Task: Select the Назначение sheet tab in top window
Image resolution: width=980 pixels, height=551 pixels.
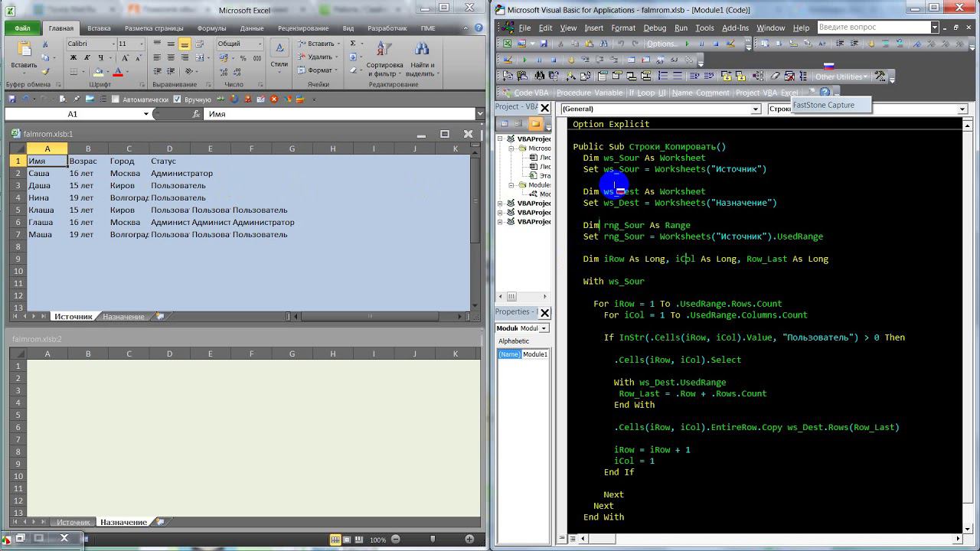Action: click(122, 317)
